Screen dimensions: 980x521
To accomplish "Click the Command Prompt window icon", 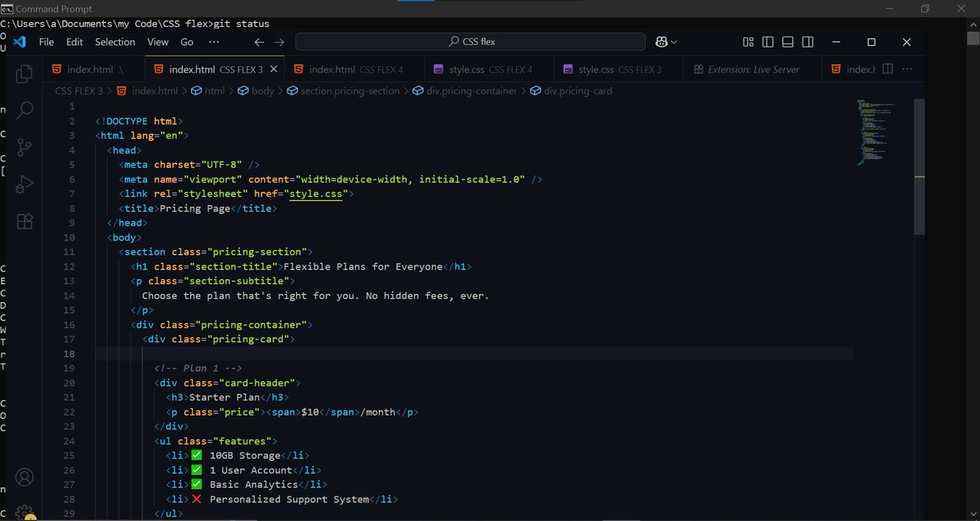I will tap(7, 8).
